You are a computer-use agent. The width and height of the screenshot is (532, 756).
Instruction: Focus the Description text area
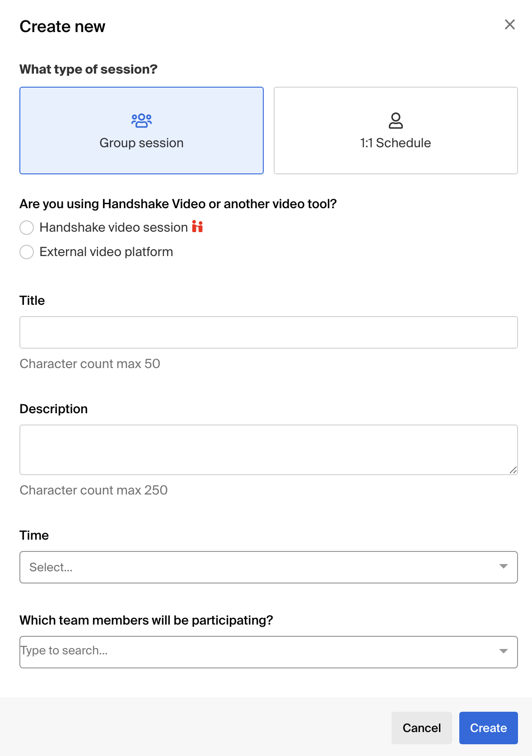click(x=268, y=449)
